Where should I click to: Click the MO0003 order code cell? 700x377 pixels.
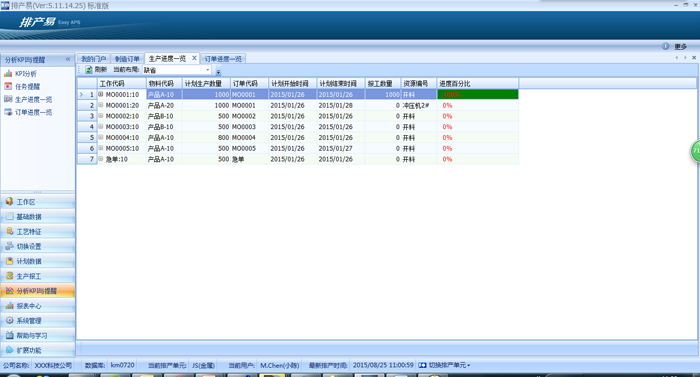click(x=250, y=126)
